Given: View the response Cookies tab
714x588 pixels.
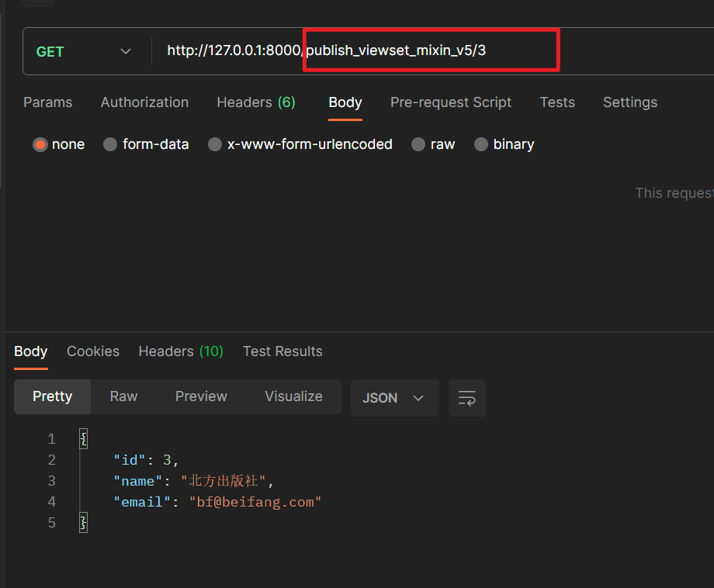Looking at the screenshot, I should (92, 351).
